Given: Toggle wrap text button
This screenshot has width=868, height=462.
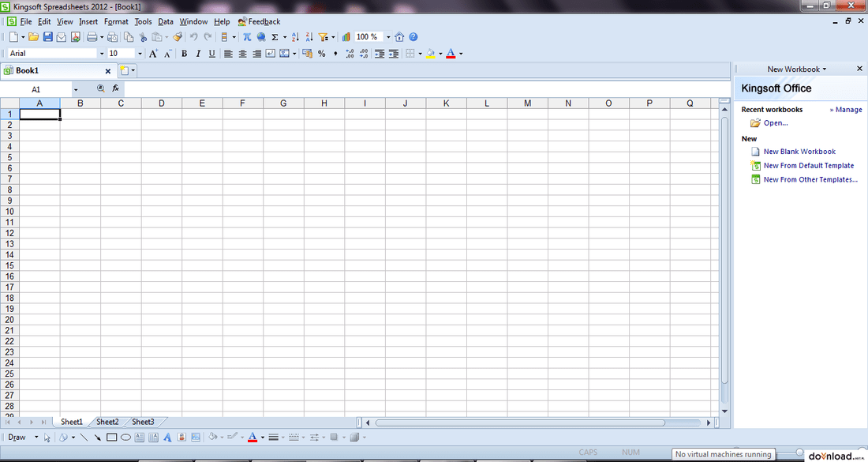Looking at the screenshot, I should tap(271, 54).
